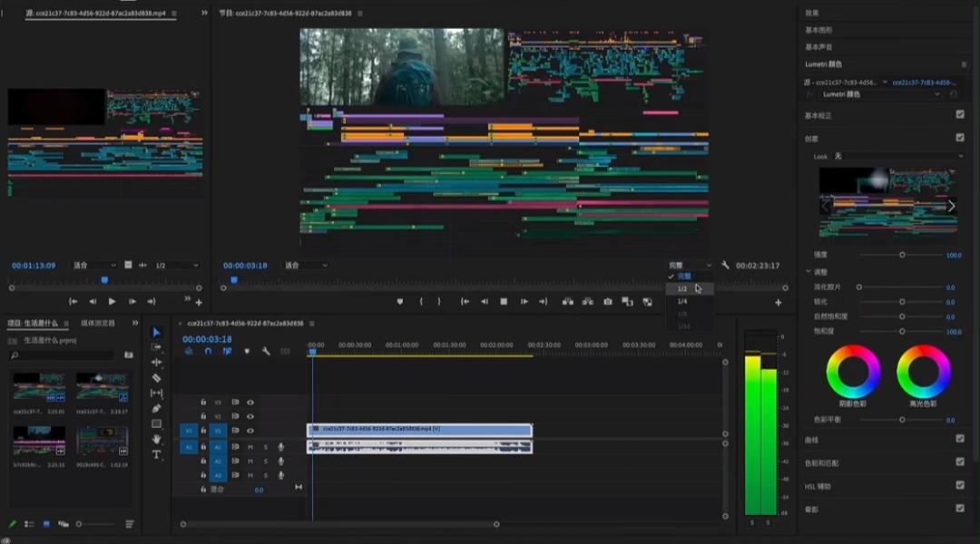This screenshot has height=544, width=980.
Task: Open the 基本声音 panel
Action: (x=818, y=47)
